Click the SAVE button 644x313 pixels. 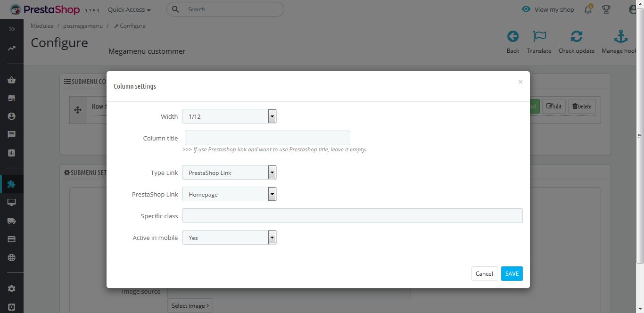coord(512,273)
